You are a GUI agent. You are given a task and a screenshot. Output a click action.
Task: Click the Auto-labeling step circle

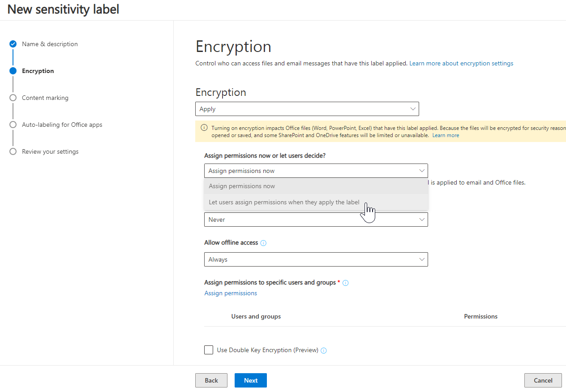13,125
